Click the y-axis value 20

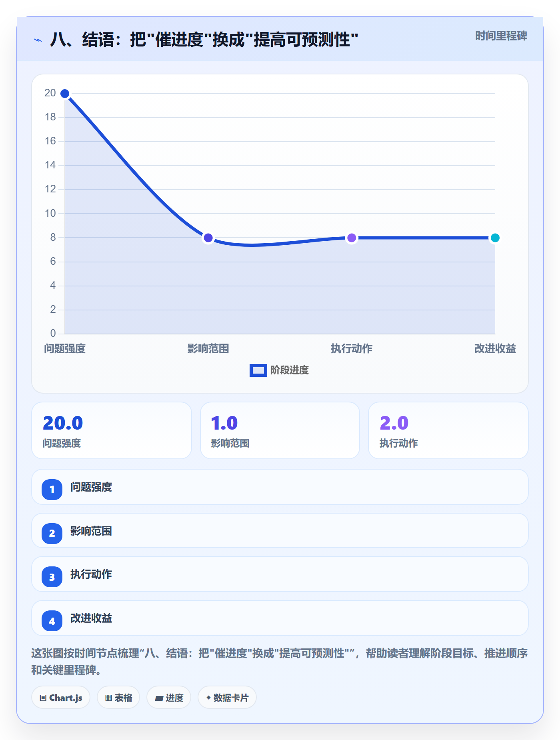pos(50,93)
